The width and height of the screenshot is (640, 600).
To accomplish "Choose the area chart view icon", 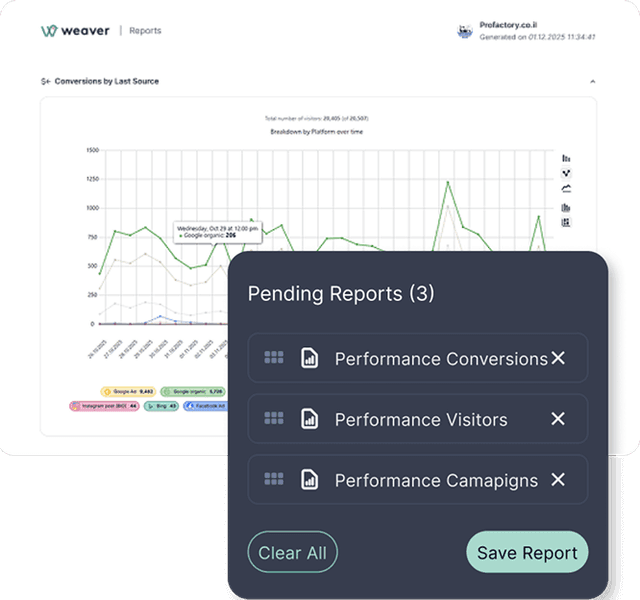I will coord(566,188).
